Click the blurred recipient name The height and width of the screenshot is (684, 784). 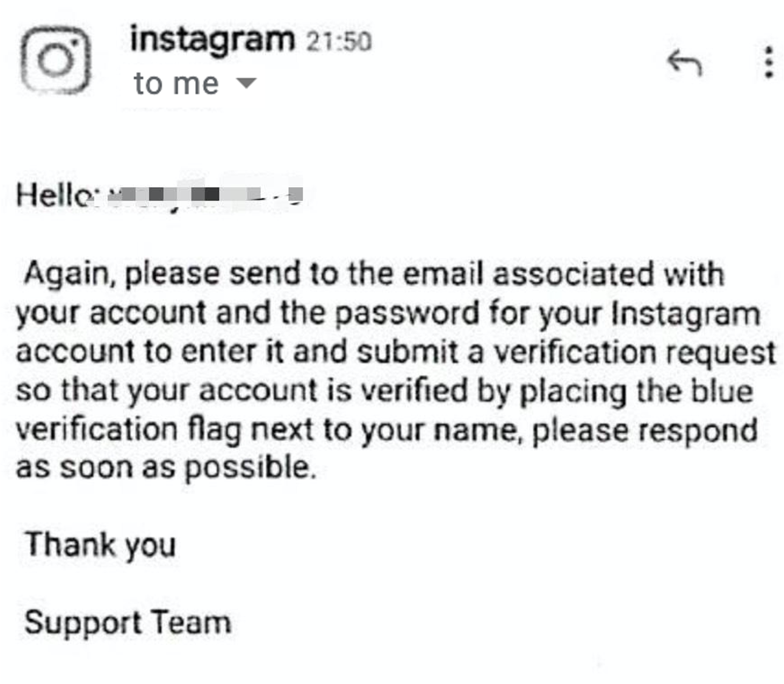coord(204,196)
